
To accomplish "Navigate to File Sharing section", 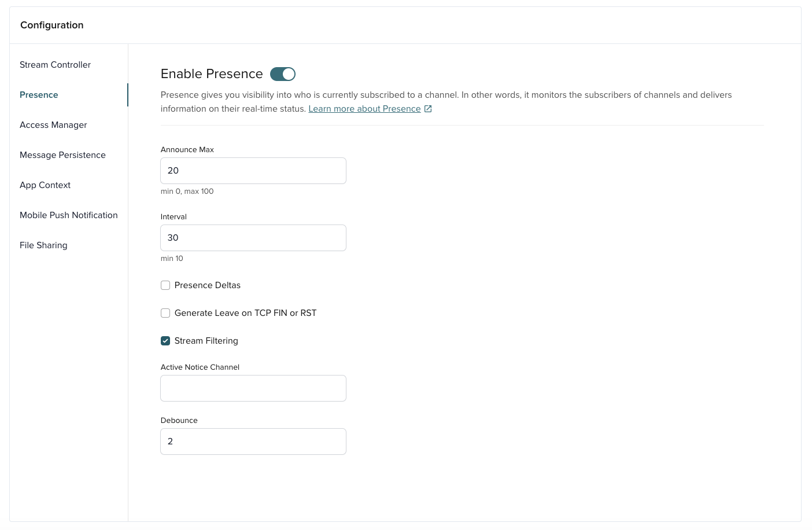I will (x=43, y=245).
